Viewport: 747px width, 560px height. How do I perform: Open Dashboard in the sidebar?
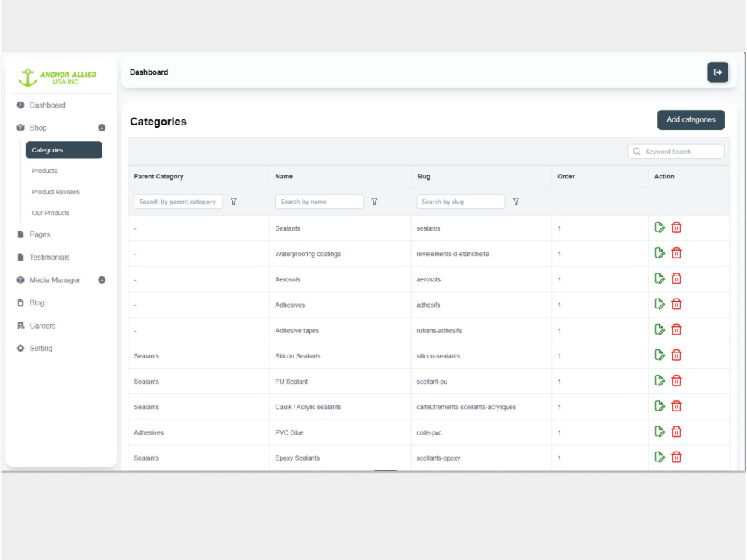(x=47, y=105)
